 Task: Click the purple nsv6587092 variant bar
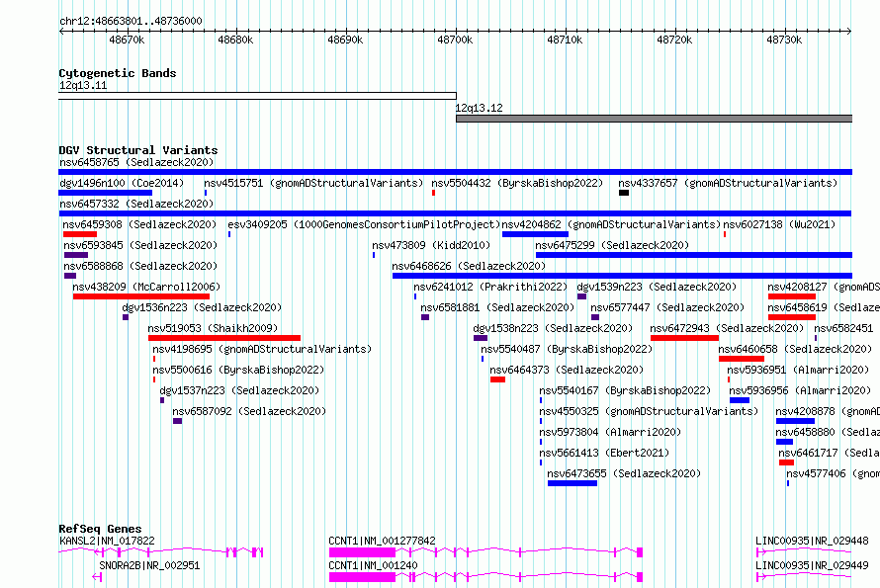click(177, 421)
